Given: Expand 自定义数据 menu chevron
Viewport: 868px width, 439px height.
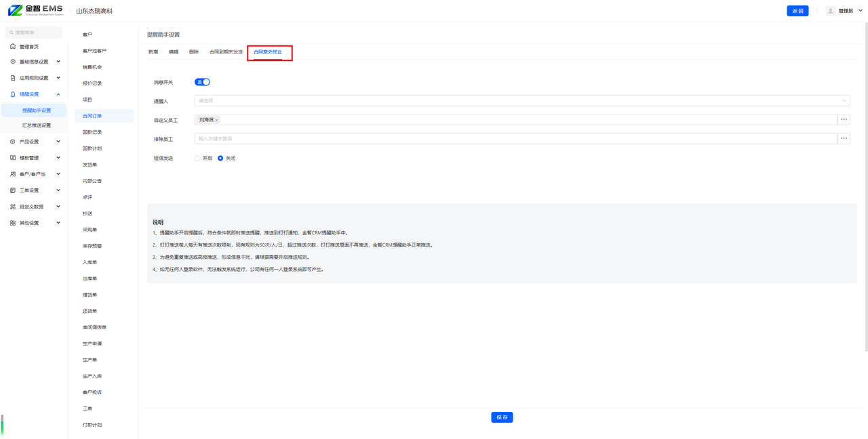Looking at the screenshot, I should point(58,207).
